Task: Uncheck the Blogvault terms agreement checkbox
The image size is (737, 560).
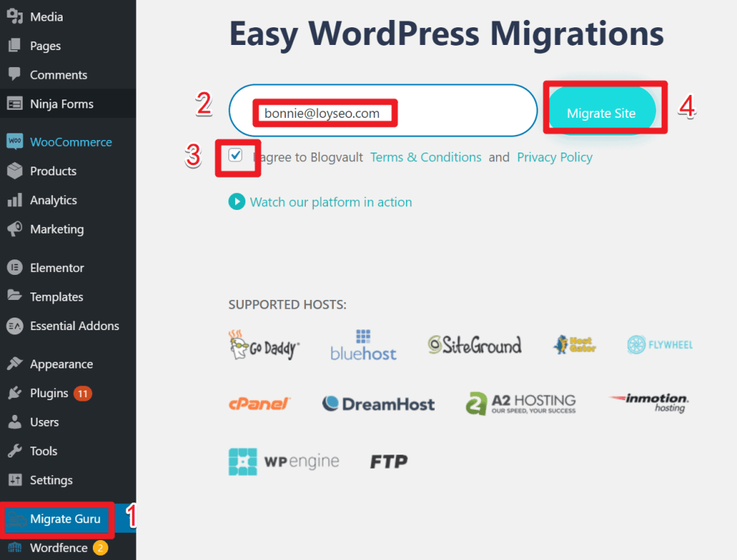Action: click(236, 155)
